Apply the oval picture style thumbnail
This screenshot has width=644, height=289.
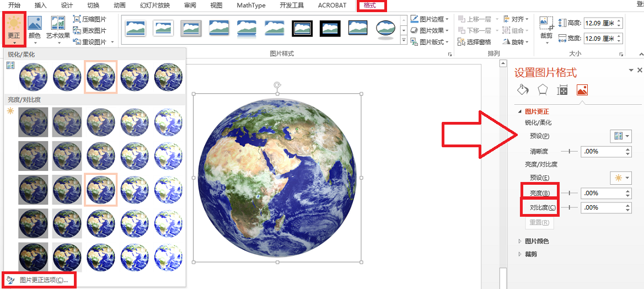click(385, 29)
